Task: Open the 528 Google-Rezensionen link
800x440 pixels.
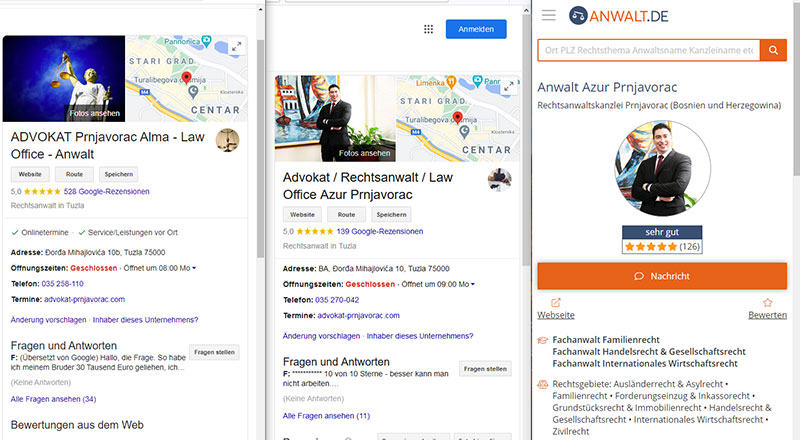Action: pos(106,191)
